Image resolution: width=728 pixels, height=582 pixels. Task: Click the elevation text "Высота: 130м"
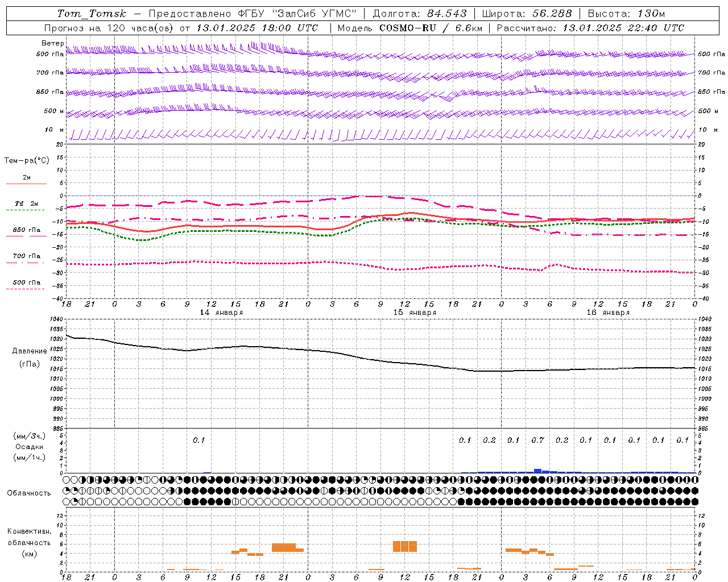pos(626,14)
